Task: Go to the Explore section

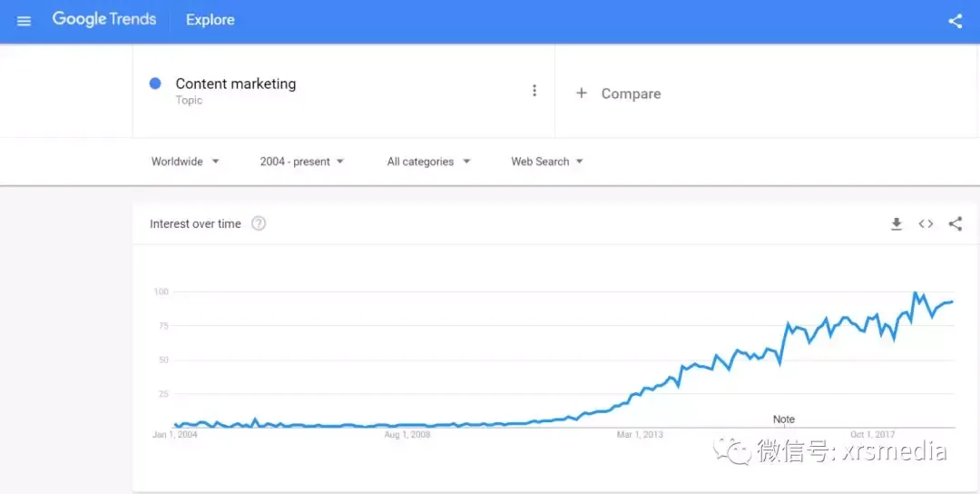Action: tap(210, 20)
